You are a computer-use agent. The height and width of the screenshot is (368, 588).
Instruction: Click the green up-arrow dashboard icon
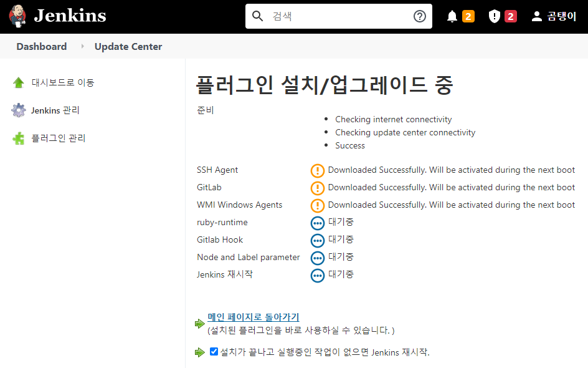pos(19,82)
